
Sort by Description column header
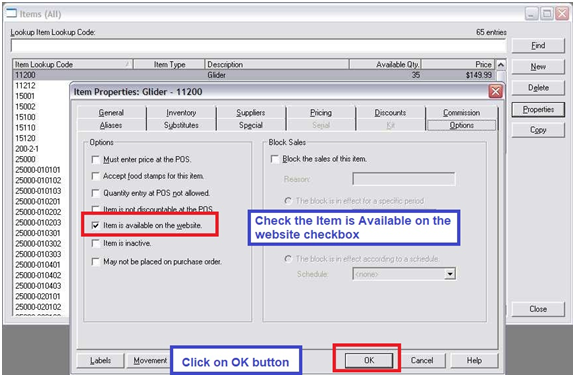pyautogui.click(x=277, y=65)
